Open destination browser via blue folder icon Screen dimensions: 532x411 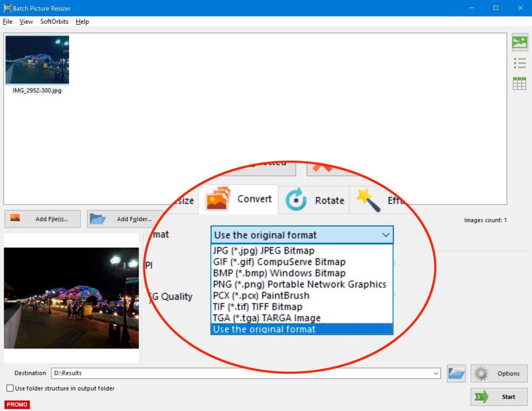[x=456, y=374]
